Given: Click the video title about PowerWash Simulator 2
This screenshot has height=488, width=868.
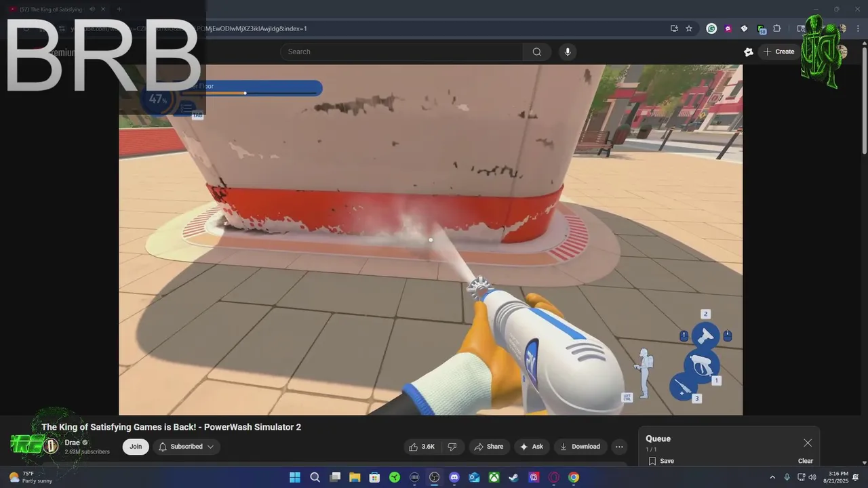Looking at the screenshot, I should (171, 427).
